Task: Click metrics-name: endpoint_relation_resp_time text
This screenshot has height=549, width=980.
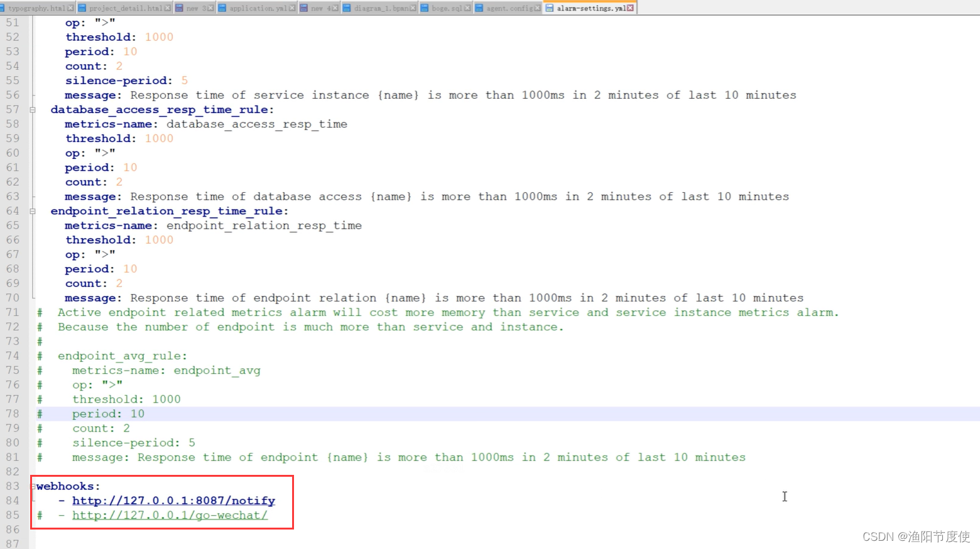Action: click(x=214, y=226)
